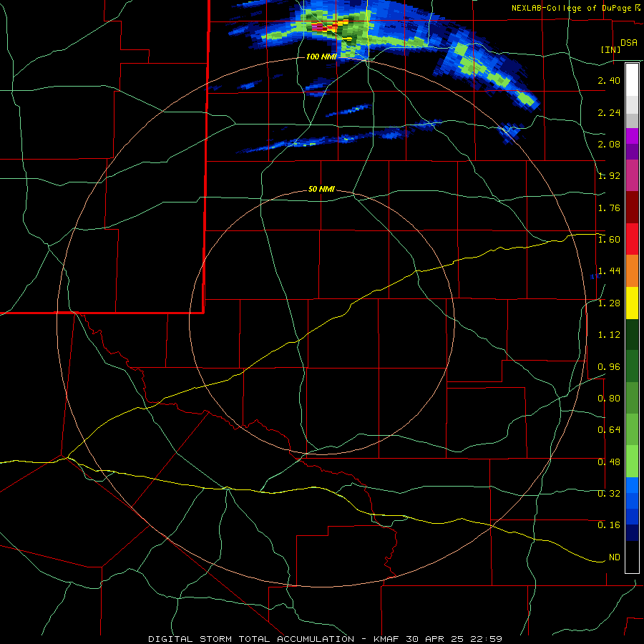
Task: Click the 0.80 legend value
Action: click(x=609, y=399)
